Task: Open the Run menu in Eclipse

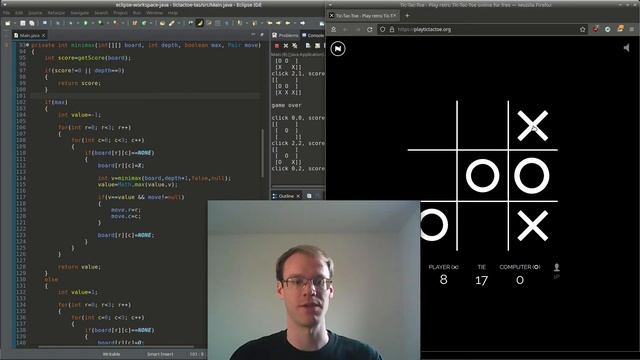Action: [137, 13]
